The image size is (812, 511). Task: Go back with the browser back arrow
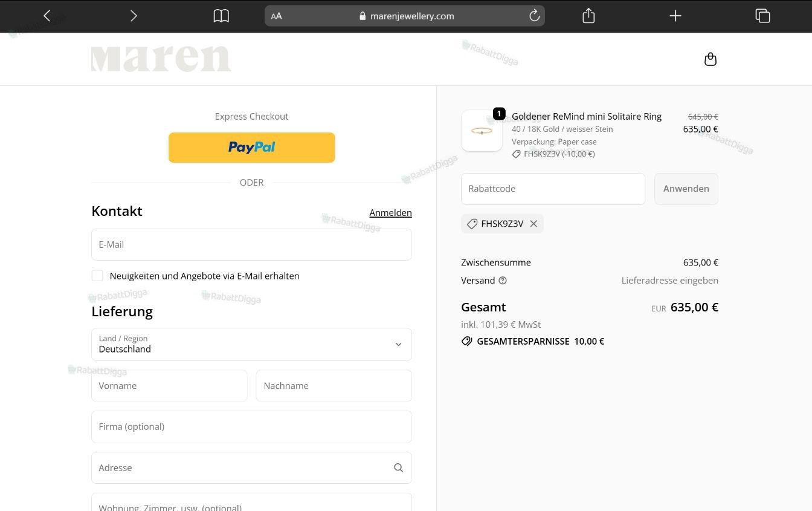[x=47, y=16]
